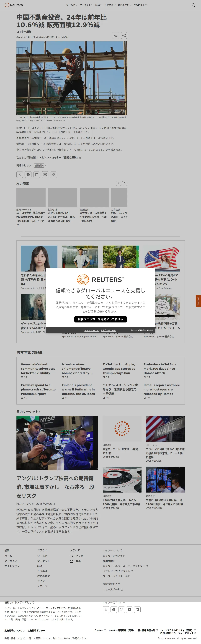The height and width of the screenshot is (644, 201).
Task: Open 広告掲載ポリシー footer link
Action: coord(36,630)
